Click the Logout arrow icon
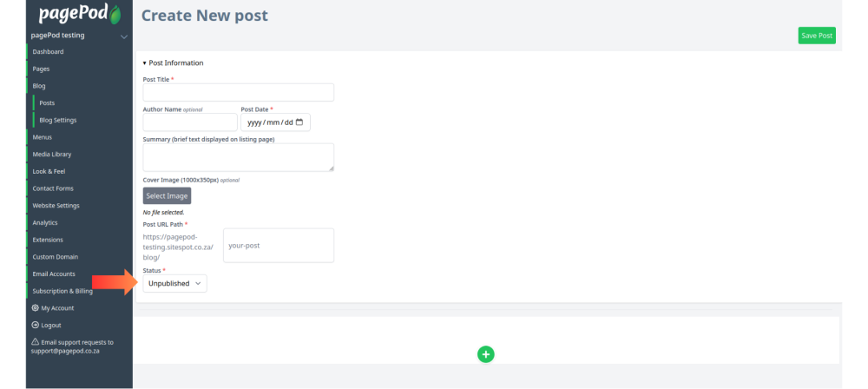The width and height of the screenshot is (868, 389). click(x=36, y=326)
